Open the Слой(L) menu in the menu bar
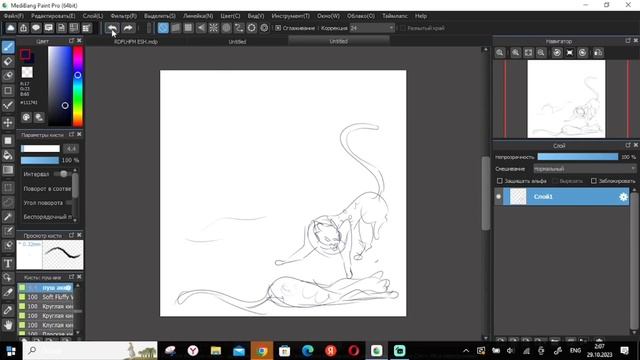The image size is (640, 360). click(93, 16)
